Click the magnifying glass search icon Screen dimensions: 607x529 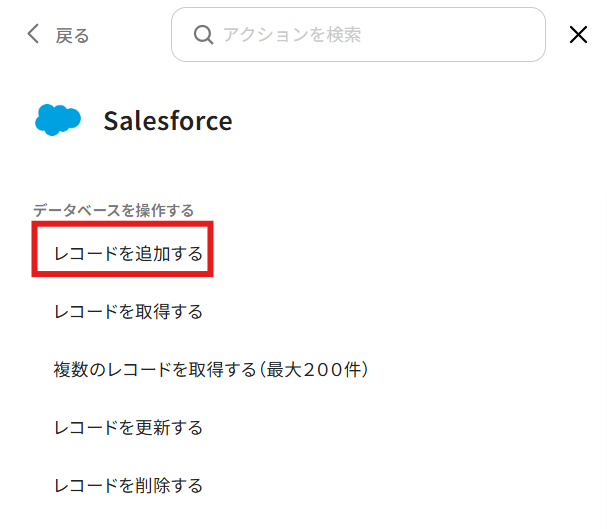tap(203, 35)
